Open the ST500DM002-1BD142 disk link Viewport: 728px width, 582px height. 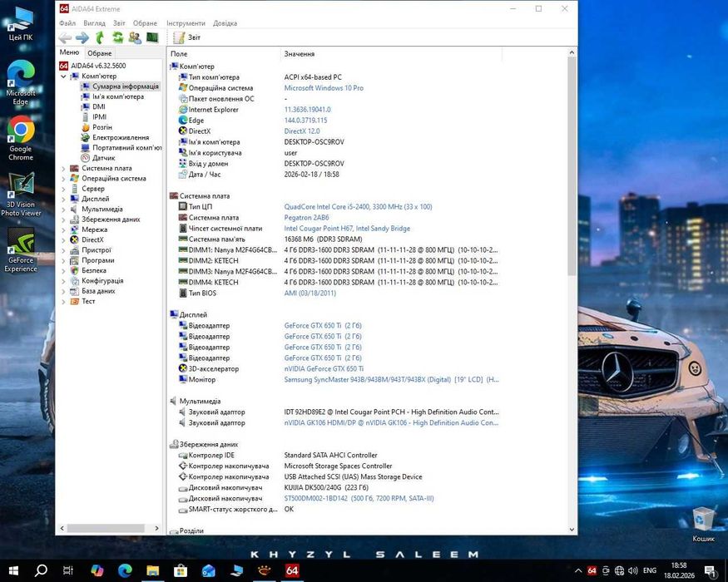[x=359, y=498]
